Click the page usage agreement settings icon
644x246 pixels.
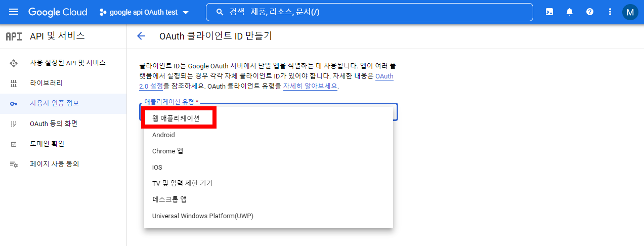pyautogui.click(x=14, y=165)
